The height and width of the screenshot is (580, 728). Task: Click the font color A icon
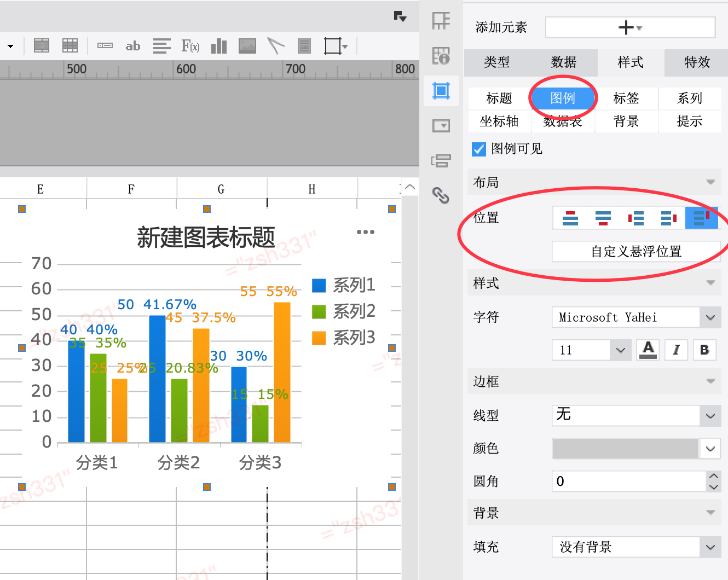(648, 350)
